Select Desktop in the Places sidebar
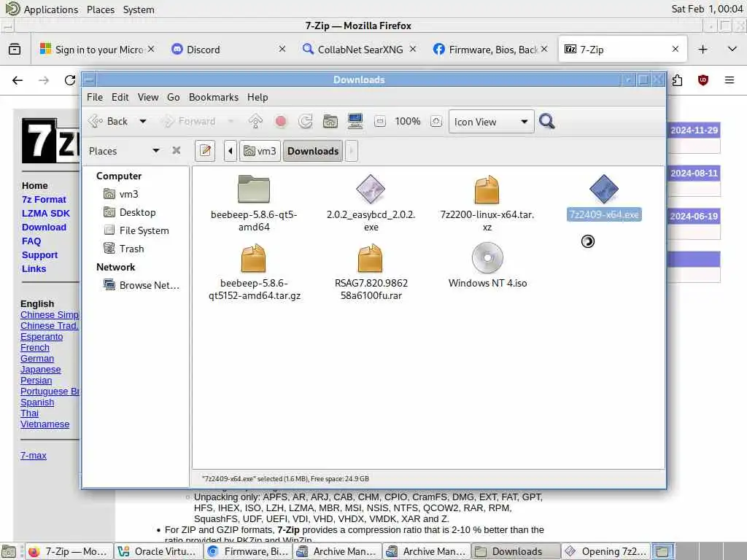 point(130,212)
